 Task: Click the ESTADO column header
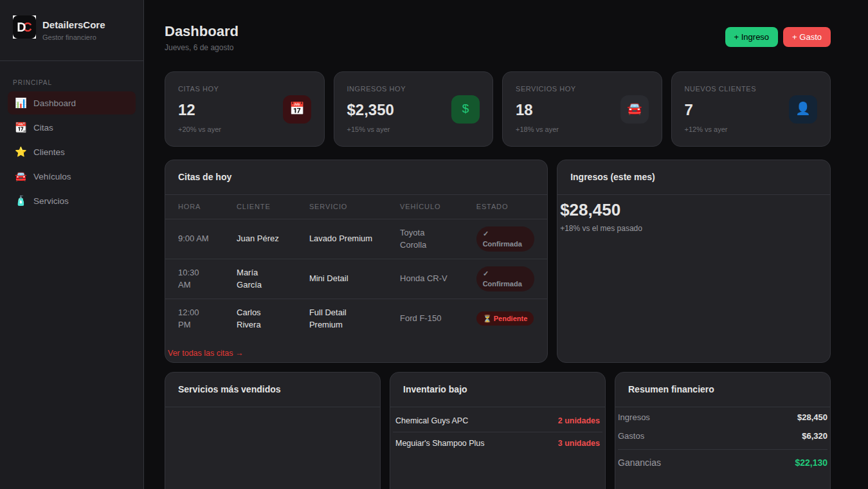click(x=492, y=207)
